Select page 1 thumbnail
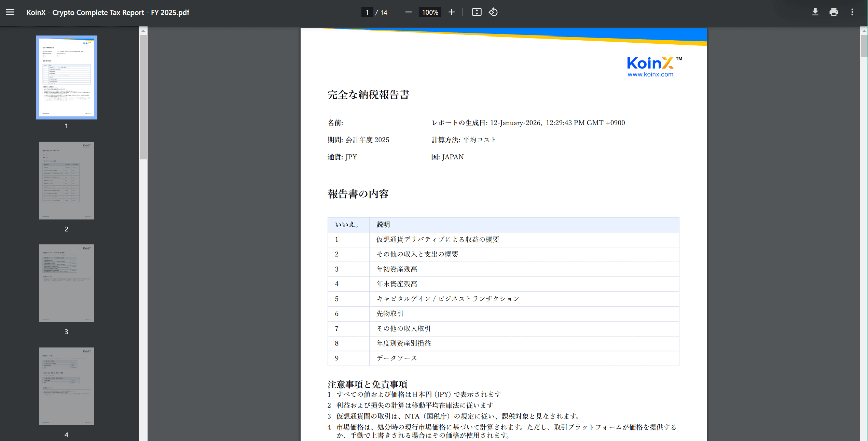The image size is (868, 441). (67, 77)
